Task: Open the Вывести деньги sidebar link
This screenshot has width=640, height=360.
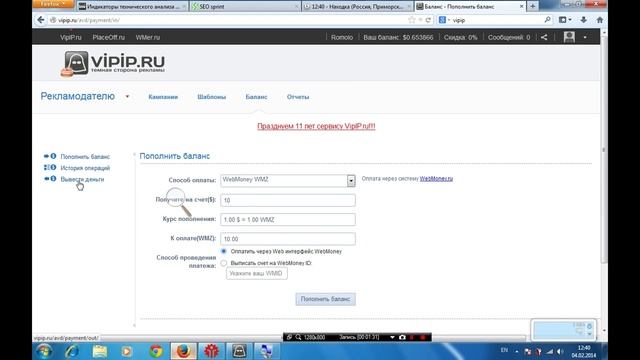Action: [x=82, y=179]
